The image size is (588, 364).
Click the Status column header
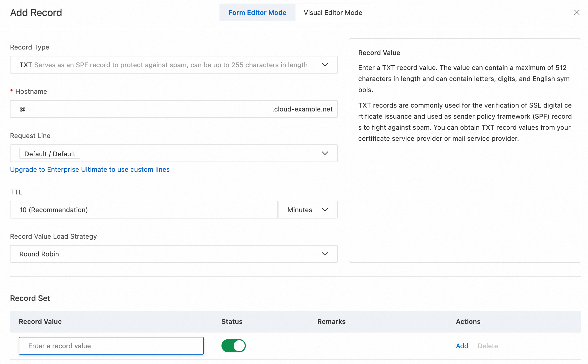click(x=232, y=321)
